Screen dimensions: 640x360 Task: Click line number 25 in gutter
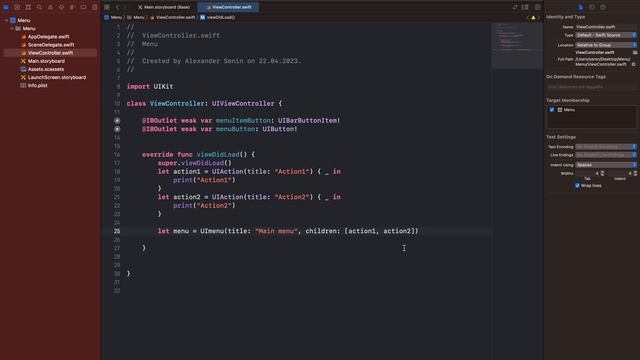[x=117, y=231]
